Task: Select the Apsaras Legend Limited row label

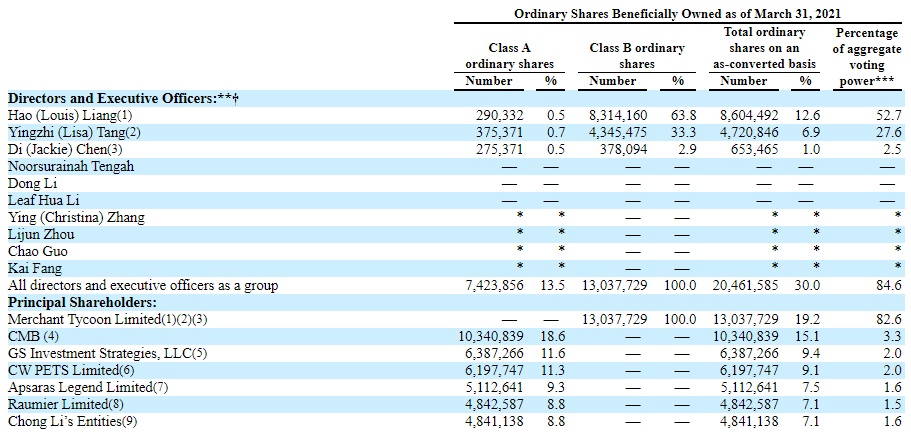Action: [88, 387]
